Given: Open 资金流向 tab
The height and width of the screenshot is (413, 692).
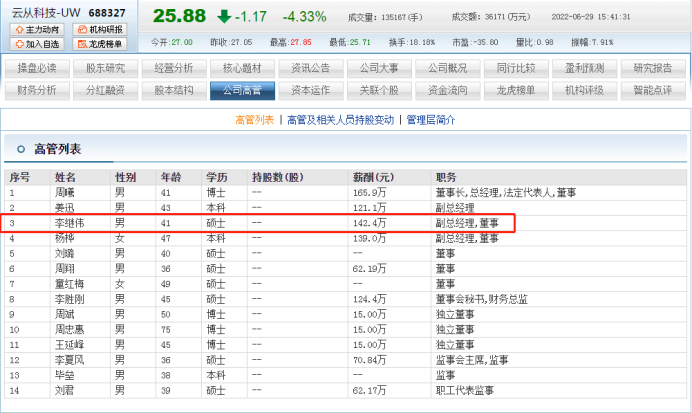Looking at the screenshot, I should click(x=448, y=90).
